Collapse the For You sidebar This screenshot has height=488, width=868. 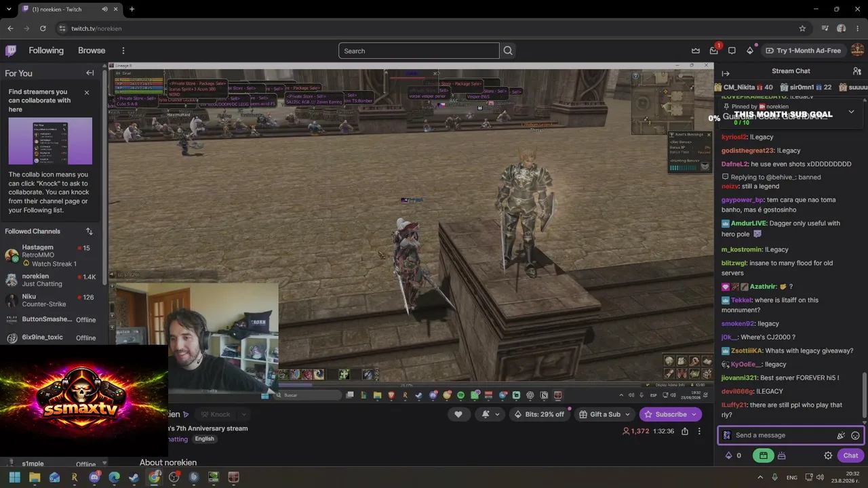coord(90,73)
